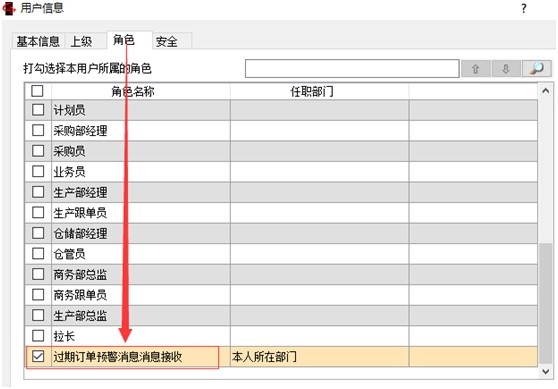Viewport: 558px width, 389px height.
Task: Check the 计划员 role checkbox
Action: point(38,110)
